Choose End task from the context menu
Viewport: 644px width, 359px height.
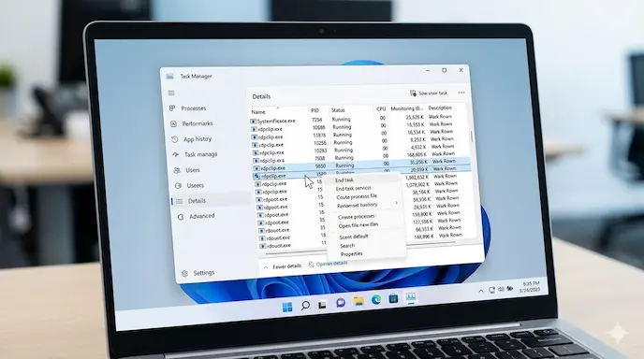point(344,180)
